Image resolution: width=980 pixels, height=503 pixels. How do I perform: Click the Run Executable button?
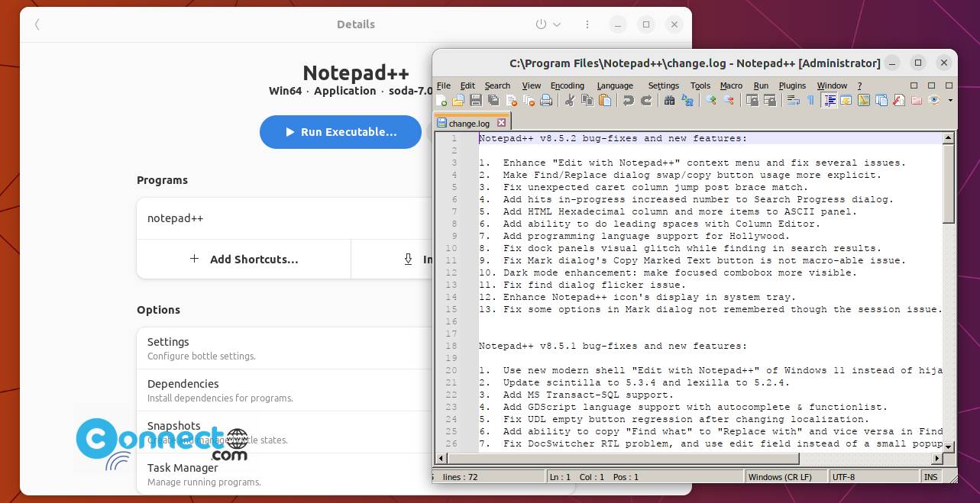tap(341, 132)
